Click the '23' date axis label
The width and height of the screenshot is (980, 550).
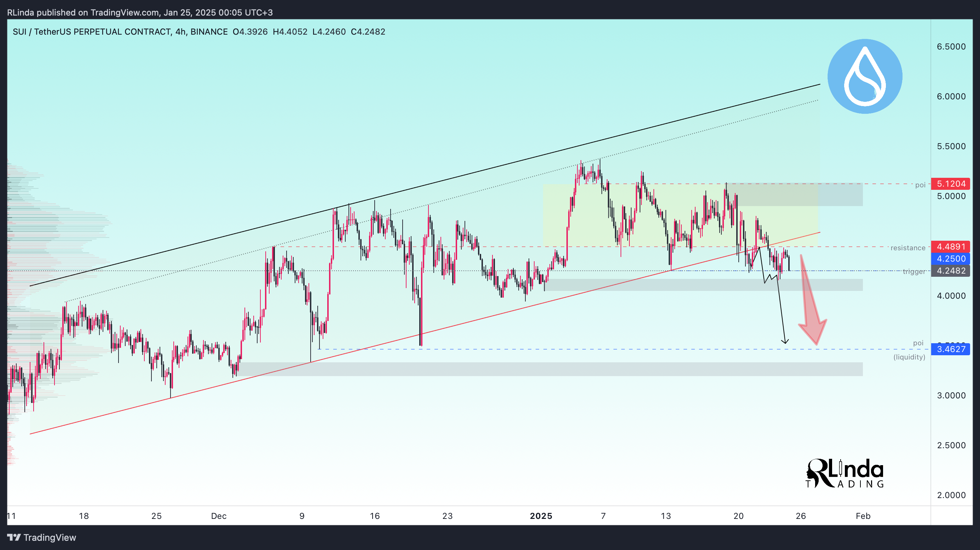pos(448,516)
